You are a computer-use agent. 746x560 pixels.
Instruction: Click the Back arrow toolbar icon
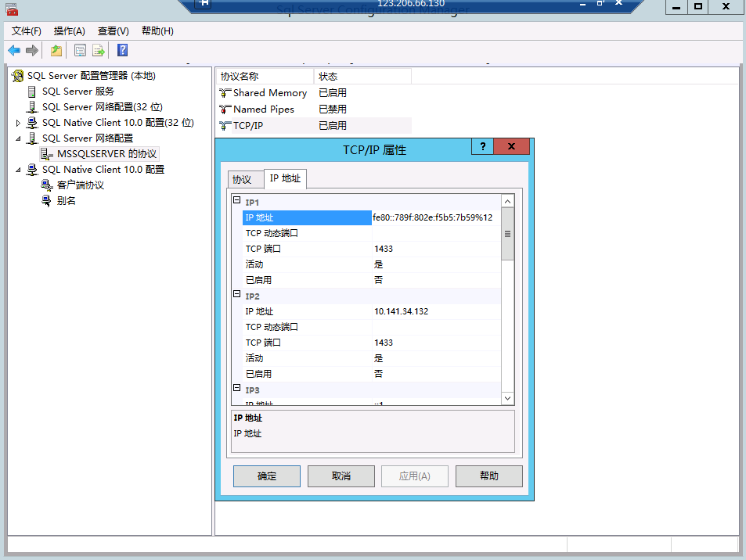point(14,50)
